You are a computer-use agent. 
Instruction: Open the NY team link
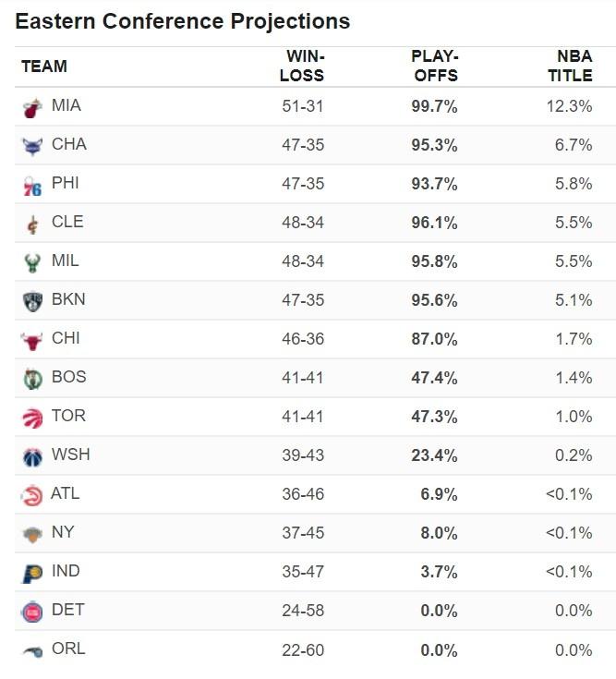coord(63,532)
